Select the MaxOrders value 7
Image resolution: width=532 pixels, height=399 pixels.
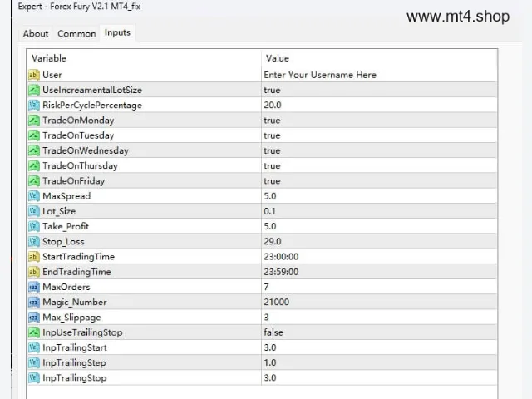point(266,287)
